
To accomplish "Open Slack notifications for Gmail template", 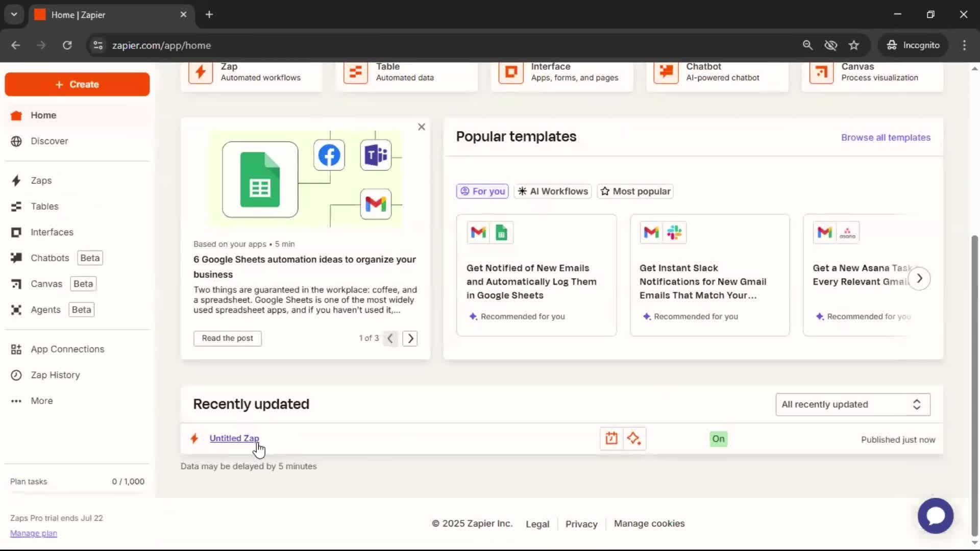I will coord(709,275).
